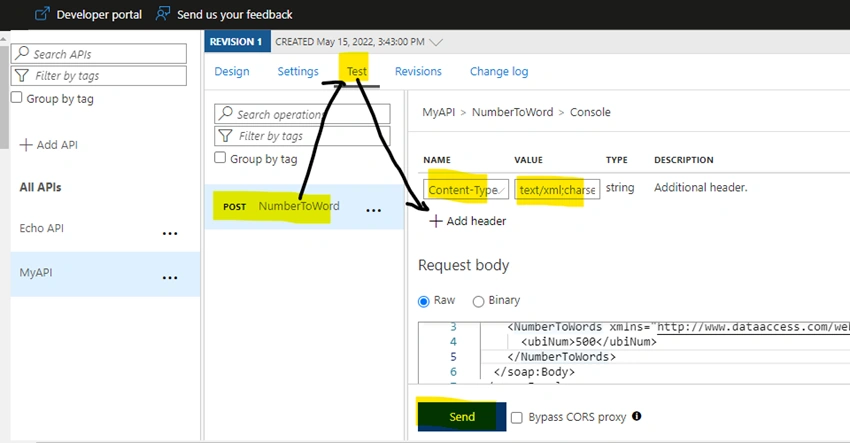Click the REVISION 1 badge

click(x=237, y=42)
